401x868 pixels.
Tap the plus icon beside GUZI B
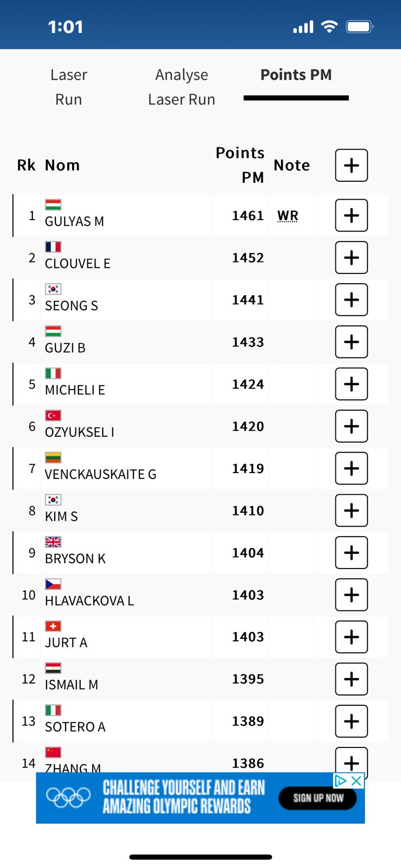[x=351, y=342]
